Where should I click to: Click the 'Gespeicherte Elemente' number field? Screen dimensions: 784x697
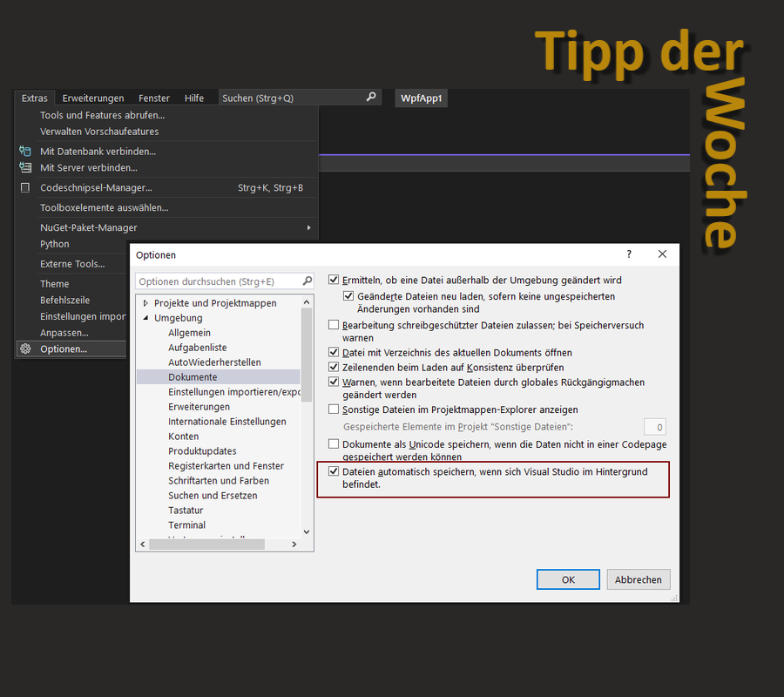[x=655, y=427]
